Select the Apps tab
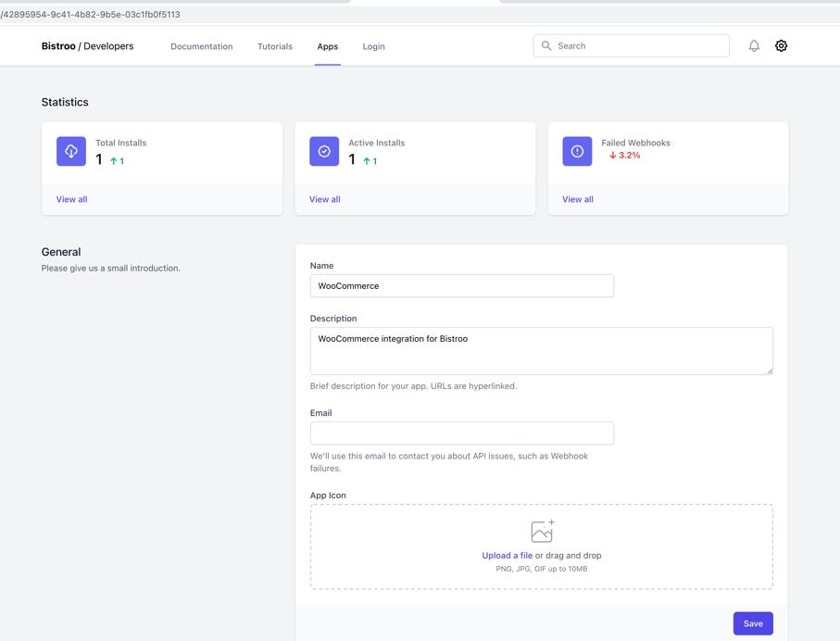This screenshot has width=840, height=641. pos(327,46)
